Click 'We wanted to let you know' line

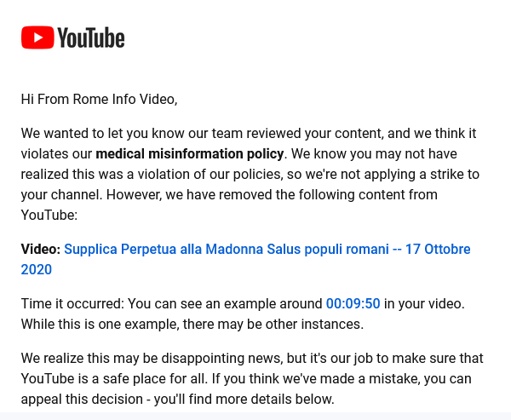click(x=249, y=134)
